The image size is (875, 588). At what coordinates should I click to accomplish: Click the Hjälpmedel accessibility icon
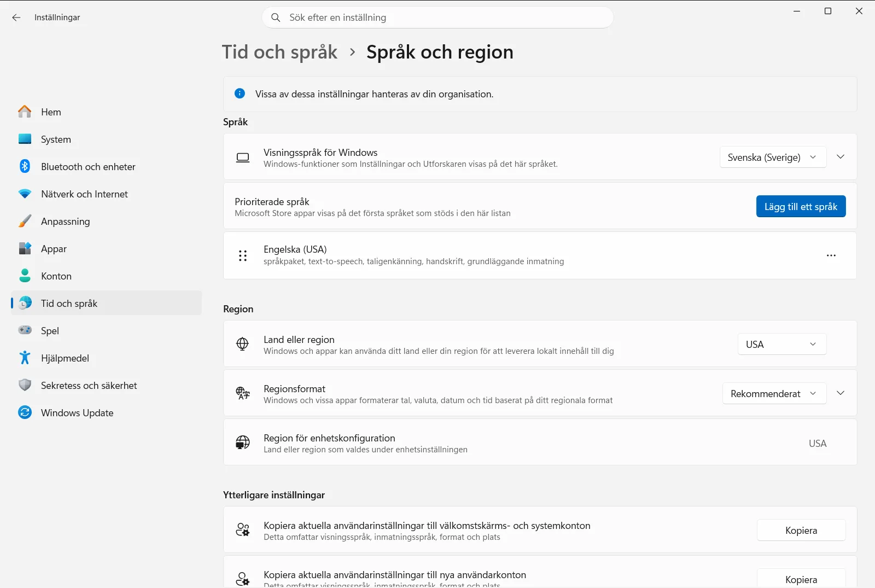tap(25, 358)
